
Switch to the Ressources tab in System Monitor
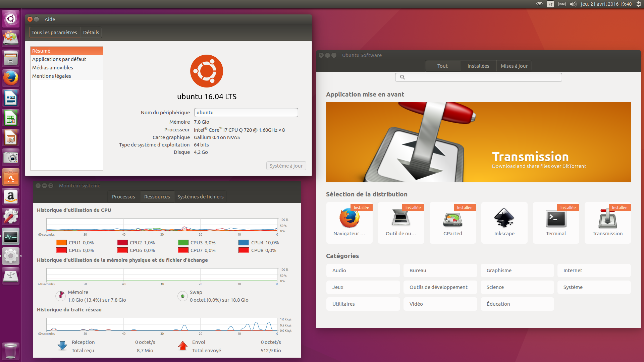[156, 196]
